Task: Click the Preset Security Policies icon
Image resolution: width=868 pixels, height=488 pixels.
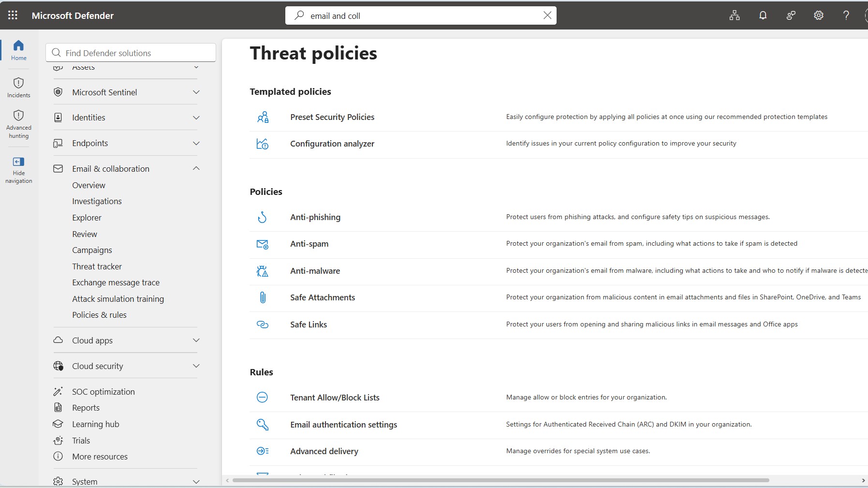Action: click(x=263, y=117)
